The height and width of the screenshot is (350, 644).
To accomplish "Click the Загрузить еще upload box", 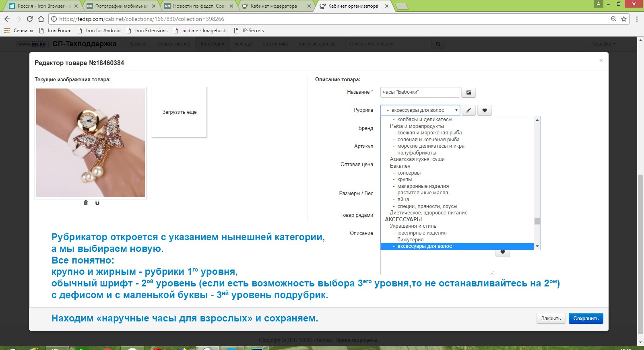I will (x=180, y=112).
